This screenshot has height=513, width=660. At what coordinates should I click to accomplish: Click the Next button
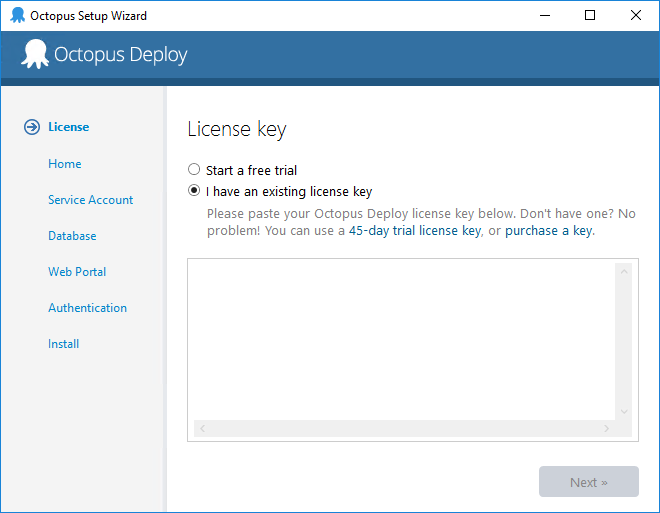coord(589,481)
